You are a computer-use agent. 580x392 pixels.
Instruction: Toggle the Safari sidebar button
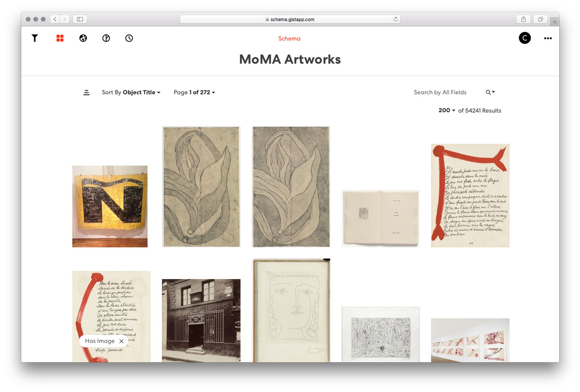point(80,19)
